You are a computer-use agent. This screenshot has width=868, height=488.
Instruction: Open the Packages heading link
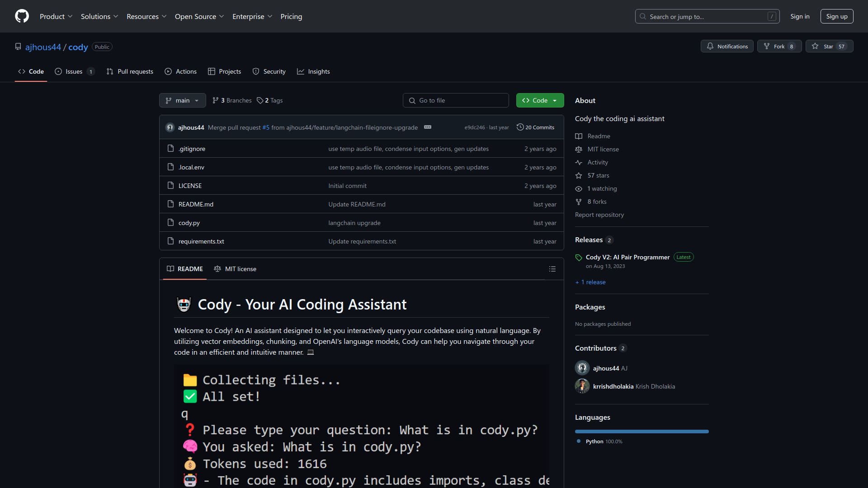click(590, 307)
